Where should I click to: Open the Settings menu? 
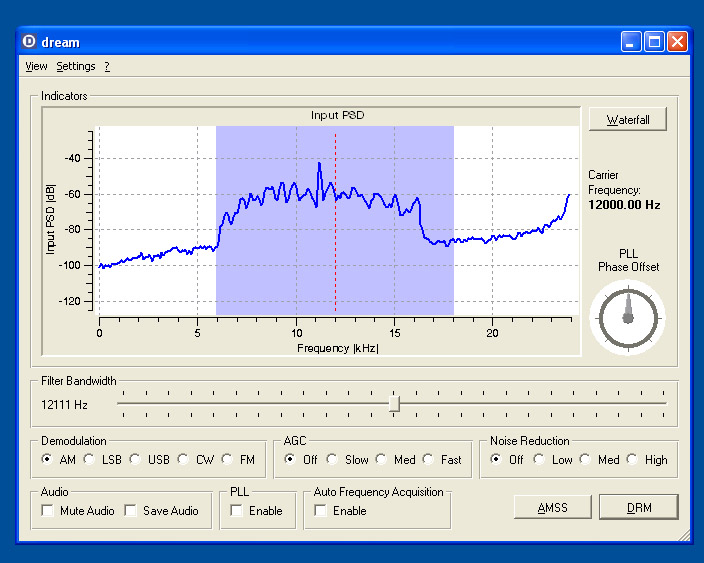(x=76, y=66)
